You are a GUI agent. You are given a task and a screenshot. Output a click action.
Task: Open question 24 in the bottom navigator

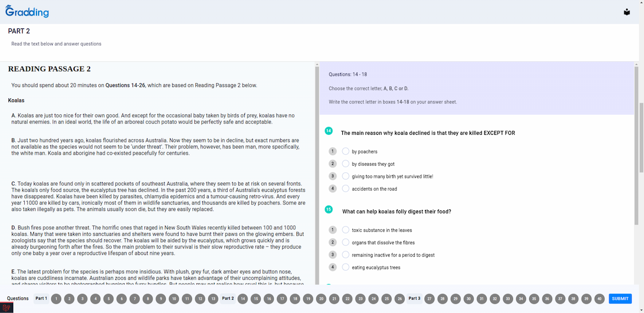pos(374,299)
